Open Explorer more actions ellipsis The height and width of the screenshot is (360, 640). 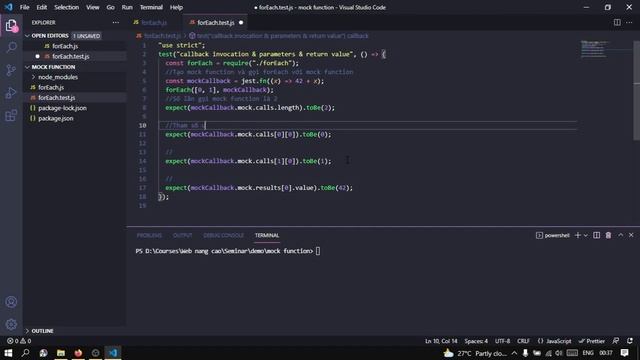coord(116,22)
